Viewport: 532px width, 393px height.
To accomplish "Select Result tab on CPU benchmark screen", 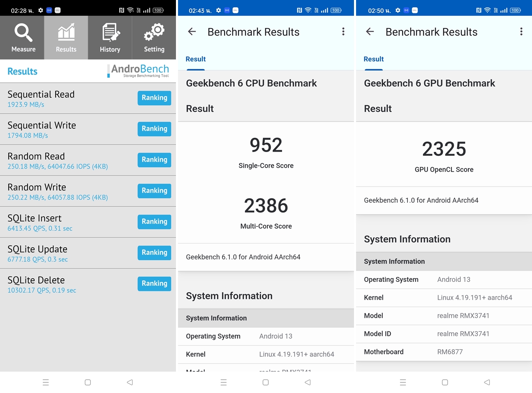I will 196,59.
